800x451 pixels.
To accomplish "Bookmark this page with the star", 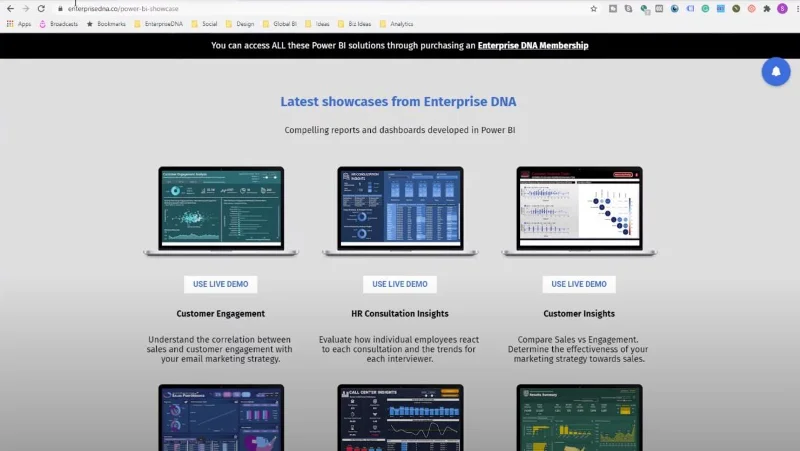I will click(593, 9).
